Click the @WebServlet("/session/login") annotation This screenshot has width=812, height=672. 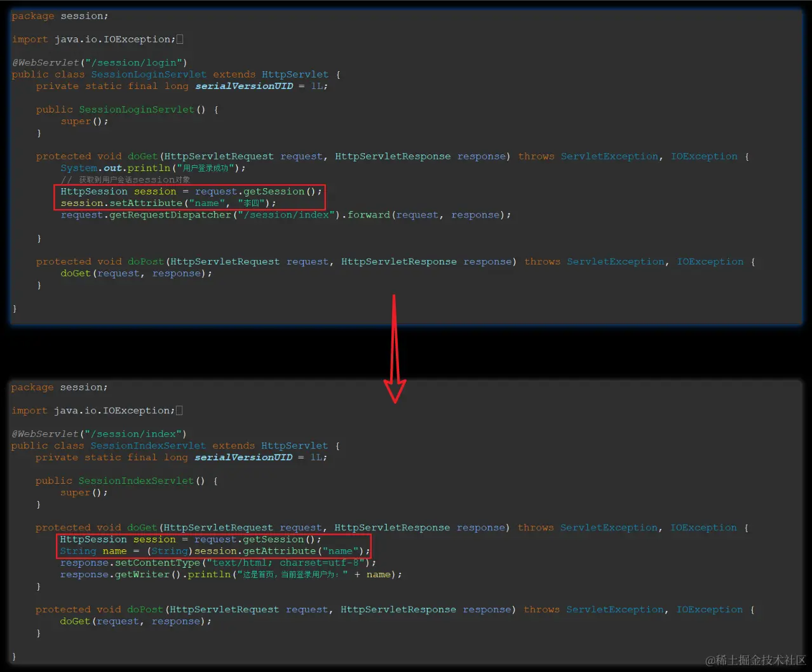point(100,62)
